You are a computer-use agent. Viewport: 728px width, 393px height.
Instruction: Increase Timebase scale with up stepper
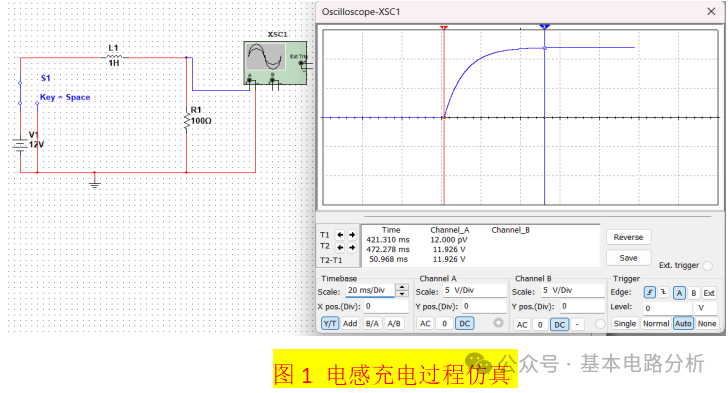(402, 288)
